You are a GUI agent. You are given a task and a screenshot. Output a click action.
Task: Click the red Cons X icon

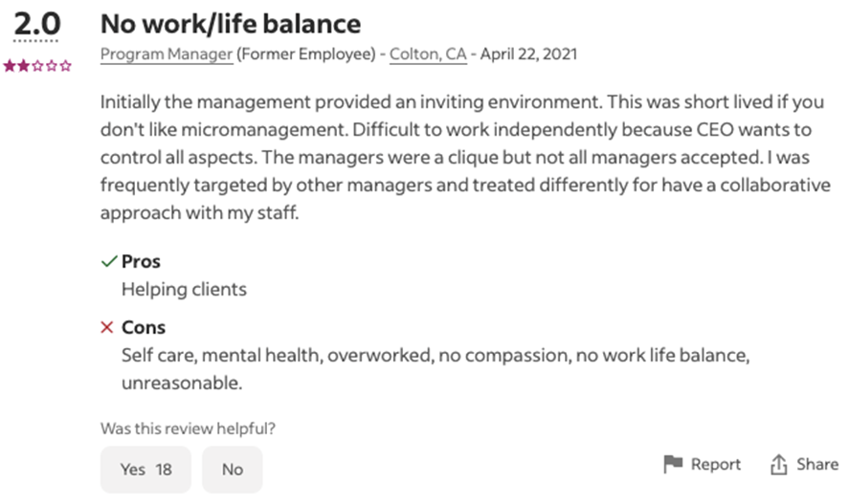[x=107, y=327]
